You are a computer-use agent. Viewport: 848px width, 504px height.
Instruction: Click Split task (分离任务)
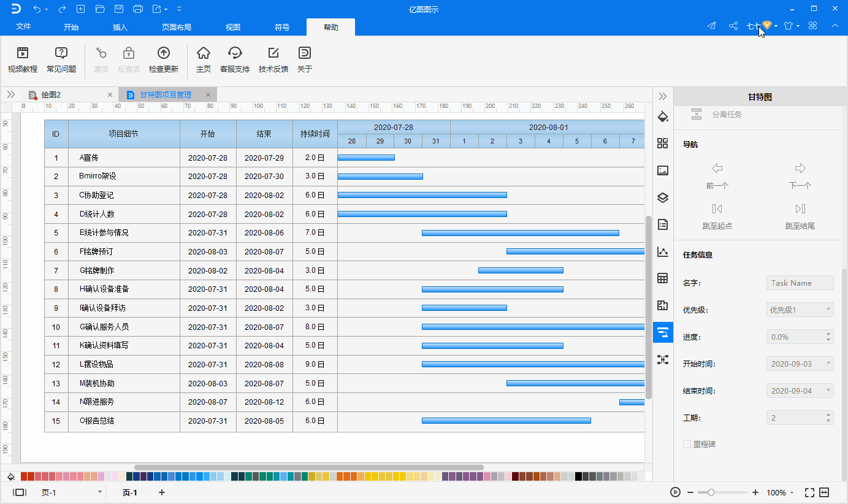(716, 114)
